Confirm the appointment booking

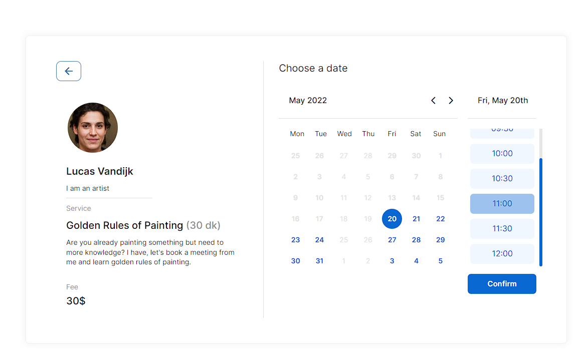(x=502, y=284)
